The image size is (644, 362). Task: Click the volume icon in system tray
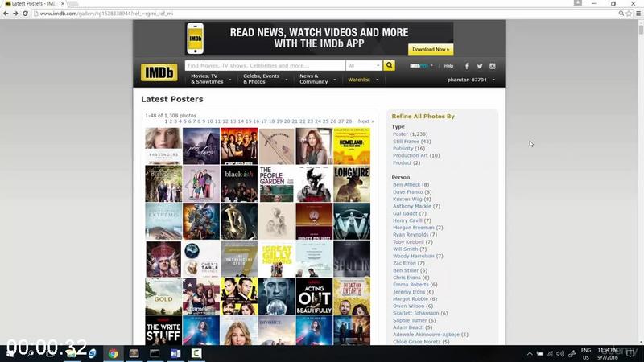(x=560, y=354)
